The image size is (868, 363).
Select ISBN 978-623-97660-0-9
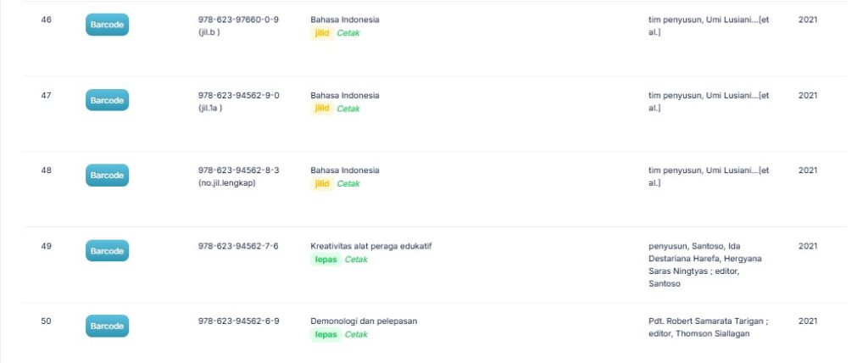[238, 20]
